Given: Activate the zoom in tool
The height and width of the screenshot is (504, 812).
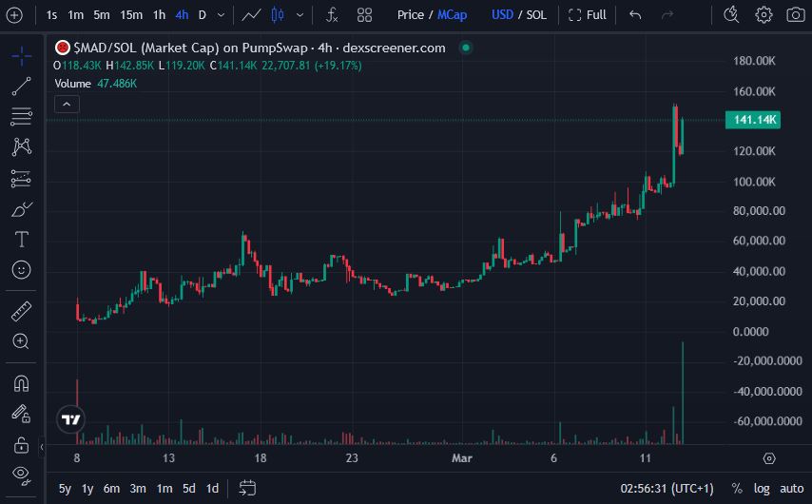Looking at the screenshot, I should click(x=21, y=341).
